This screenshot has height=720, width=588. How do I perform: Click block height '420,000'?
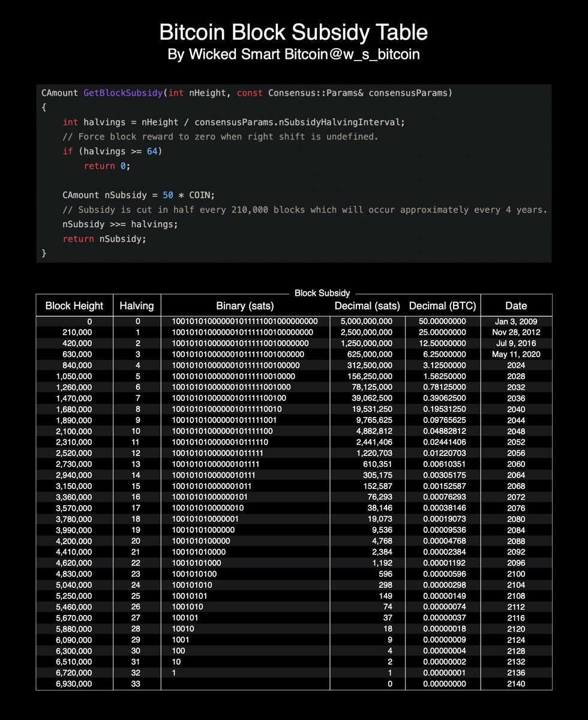coord(77,343)
